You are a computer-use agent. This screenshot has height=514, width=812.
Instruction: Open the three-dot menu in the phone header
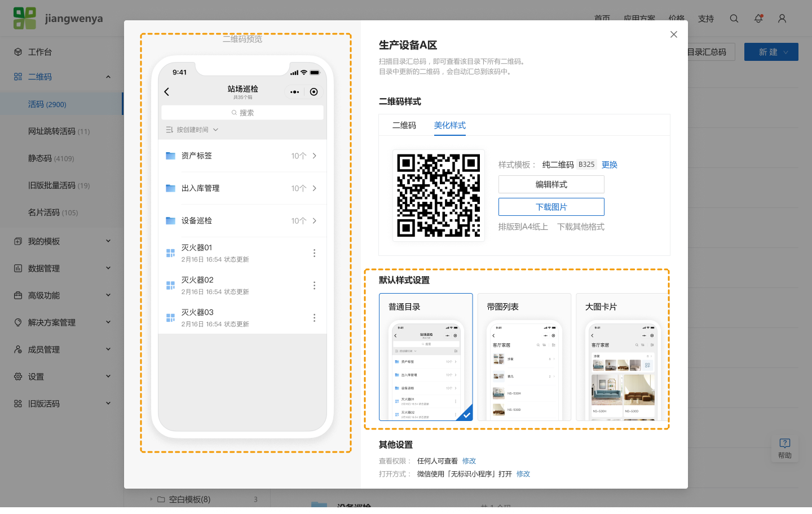click(294, 92)
